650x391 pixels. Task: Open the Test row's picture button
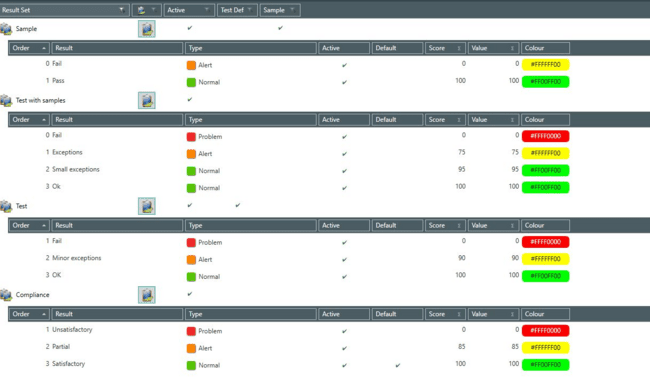click(x=147, y=206)
